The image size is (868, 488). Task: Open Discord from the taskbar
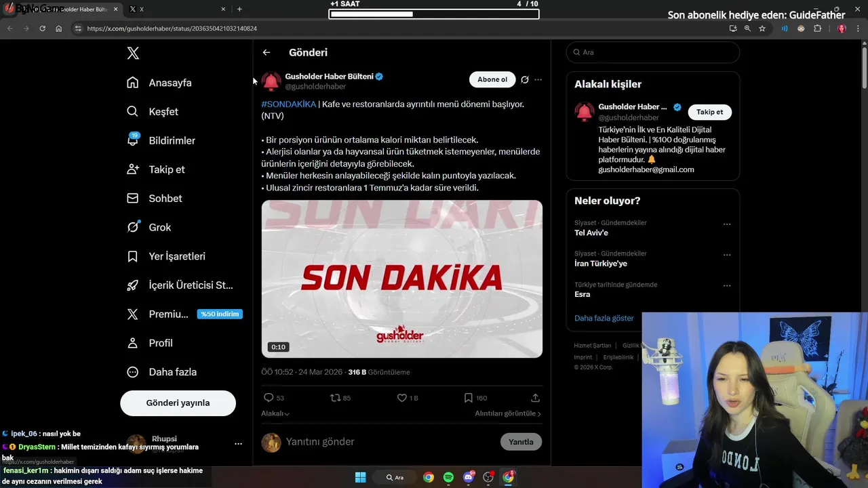pos(468,477)
